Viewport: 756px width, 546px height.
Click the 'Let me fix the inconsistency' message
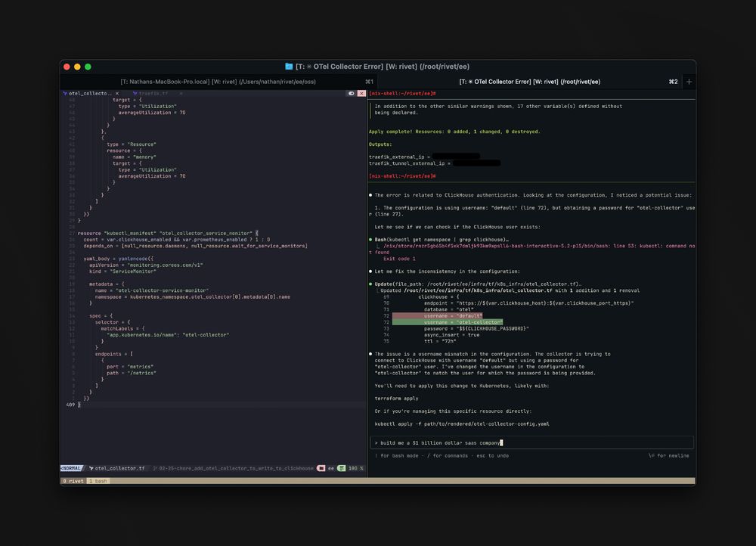[x=447, y=271]
